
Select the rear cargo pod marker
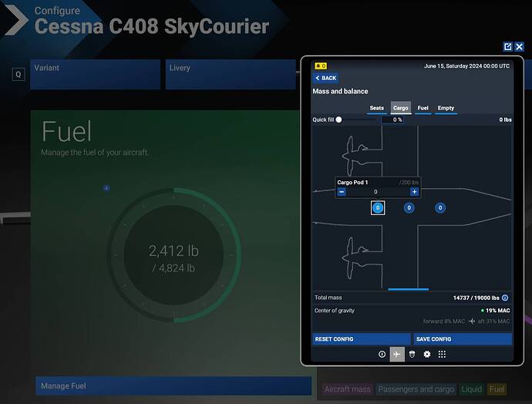pyautogui.click(x=440, y=208)
